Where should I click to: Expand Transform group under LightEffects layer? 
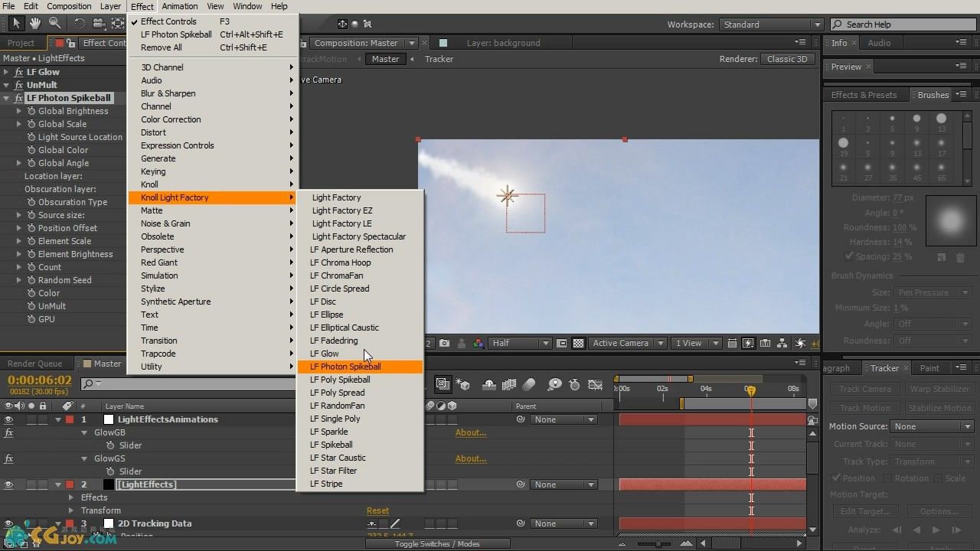pyautogui.click(x=71, y=510)
